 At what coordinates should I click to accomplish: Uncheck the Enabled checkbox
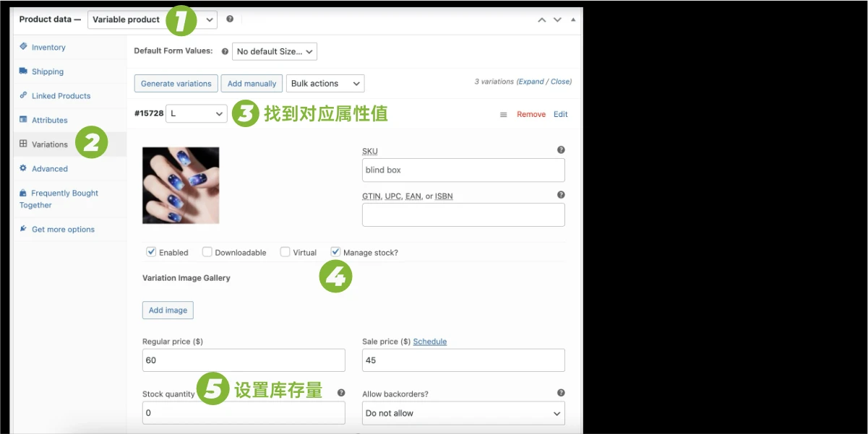(x=151, y=252)
